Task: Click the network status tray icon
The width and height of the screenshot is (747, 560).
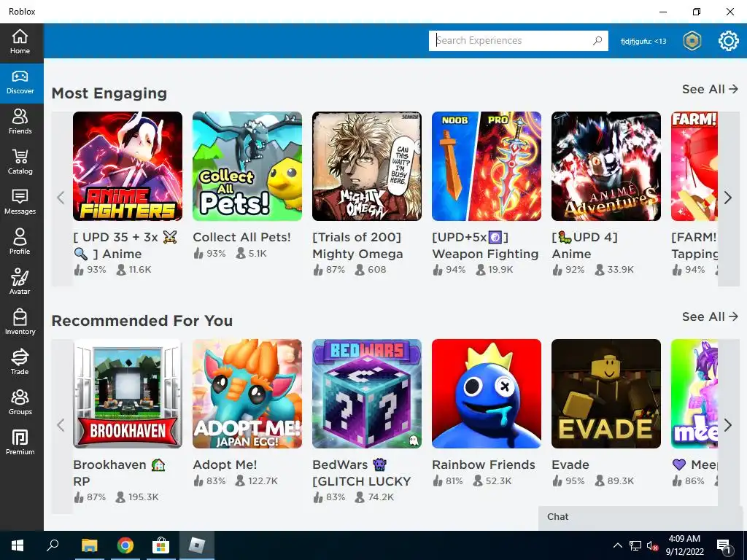Action: [x=635, y=545]
